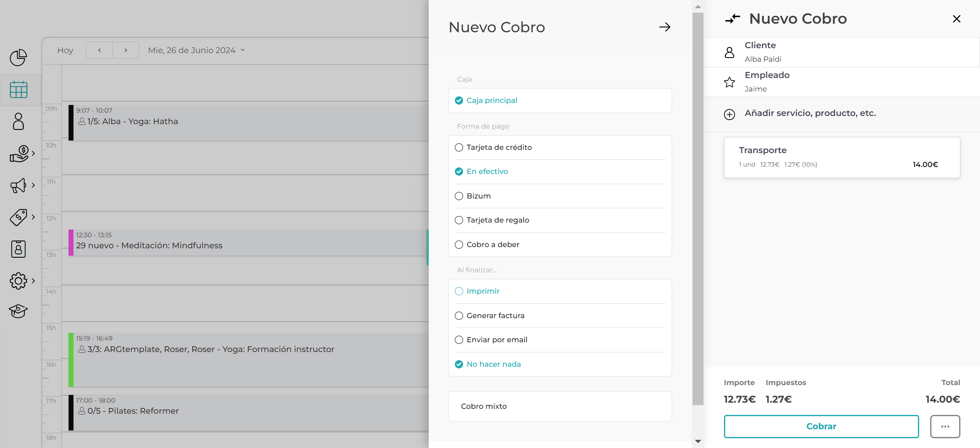Click the Empleado star icon
The width and height of the screenshot is (980, 448).
[x=729, y=82]
